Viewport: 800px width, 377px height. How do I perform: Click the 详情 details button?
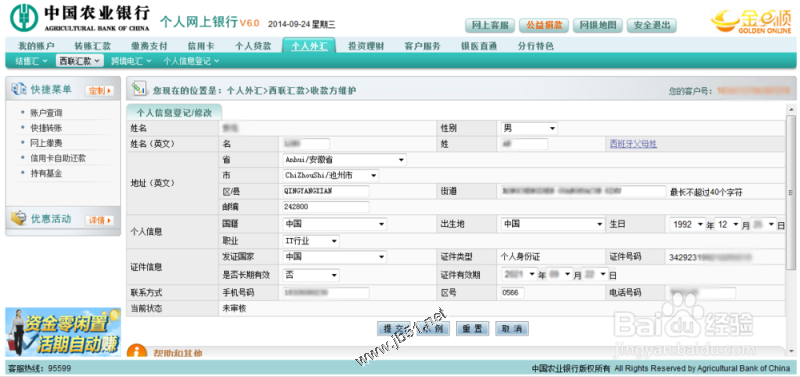click(x=99, y=220)
